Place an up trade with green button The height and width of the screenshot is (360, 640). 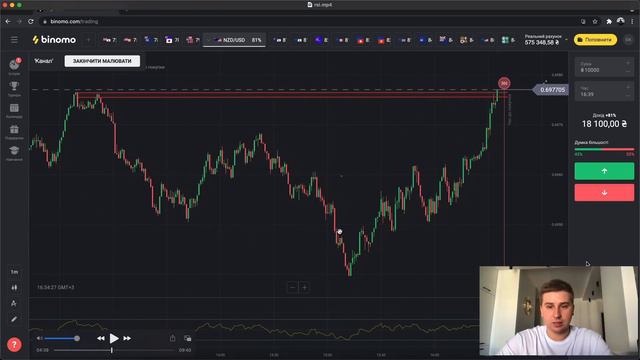click(604, 171)
